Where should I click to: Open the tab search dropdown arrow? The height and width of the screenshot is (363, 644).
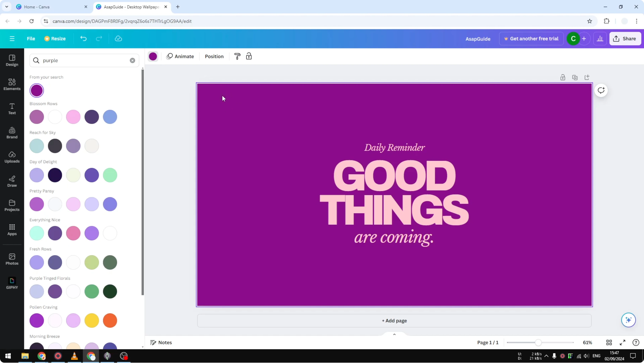pyautogui.click(x=7, y=7)
